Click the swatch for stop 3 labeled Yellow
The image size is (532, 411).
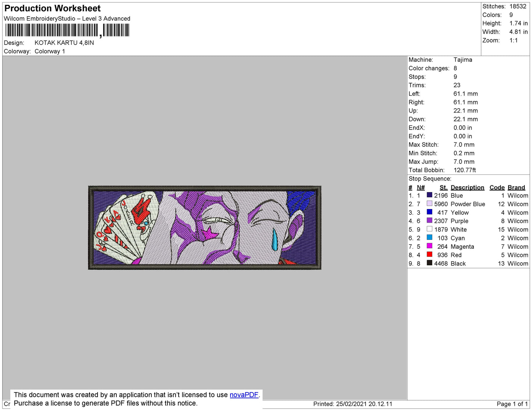pos(429,212)
